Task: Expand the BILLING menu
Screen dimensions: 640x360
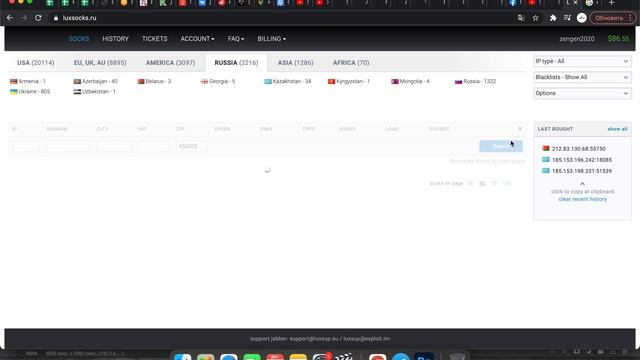Action: coord(271,39)
